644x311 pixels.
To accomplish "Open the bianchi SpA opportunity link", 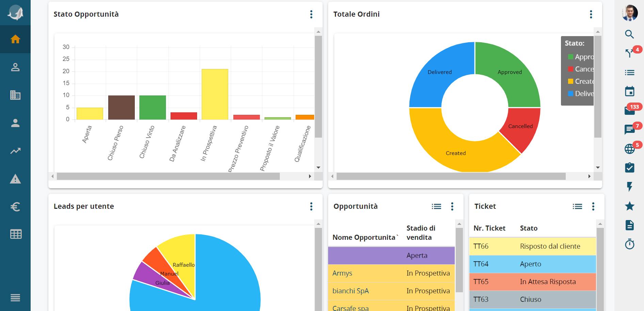I will coord(351,291).
